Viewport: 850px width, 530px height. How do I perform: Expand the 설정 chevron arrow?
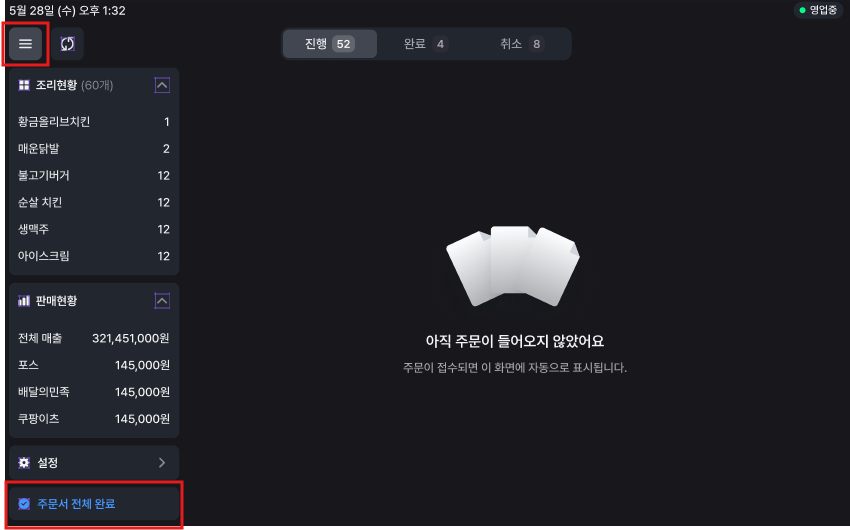[162, 463]
